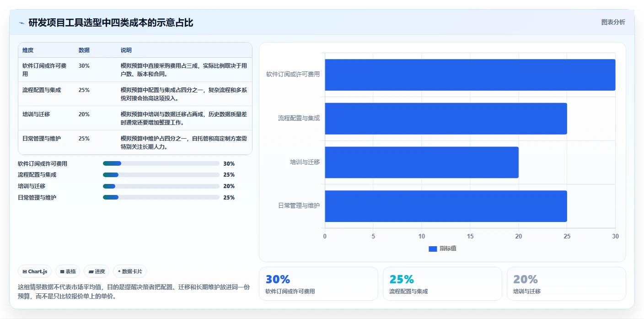
Task: Open the 20% 培训与迁移 data card
Action: coord(566,284)
